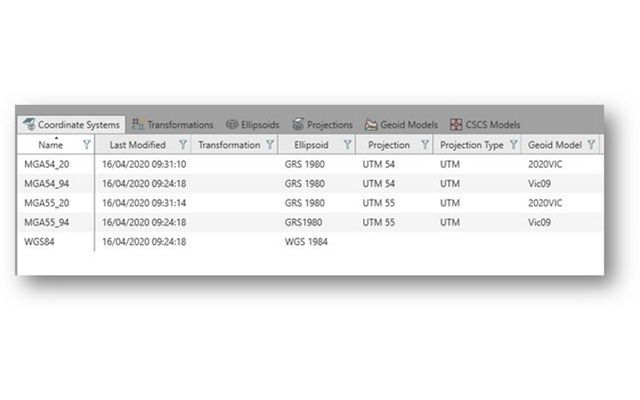Go to the Projections tab
The image size is (640, 400).
pyautogui.click(x=322, y=125)
